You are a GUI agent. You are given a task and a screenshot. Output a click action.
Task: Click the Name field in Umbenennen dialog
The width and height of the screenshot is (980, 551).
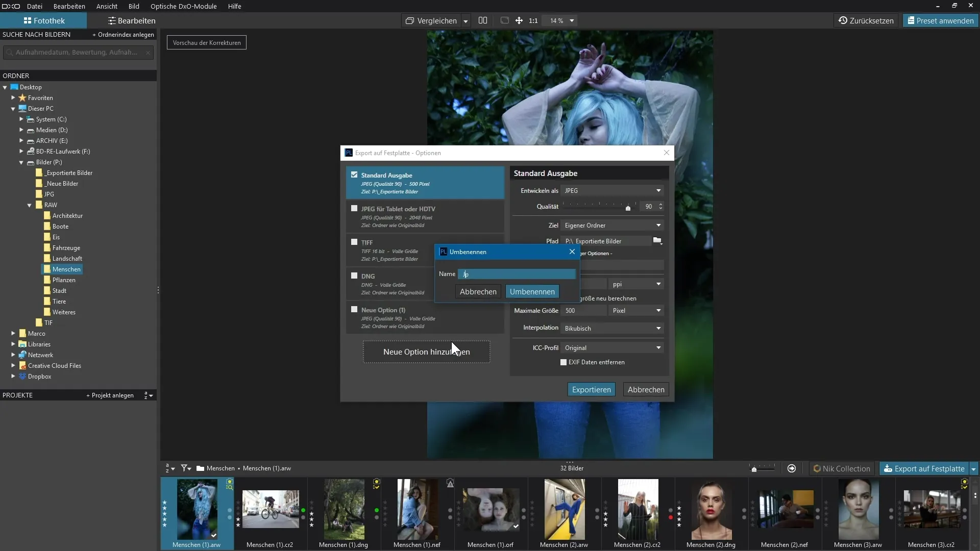click(517, 274)
